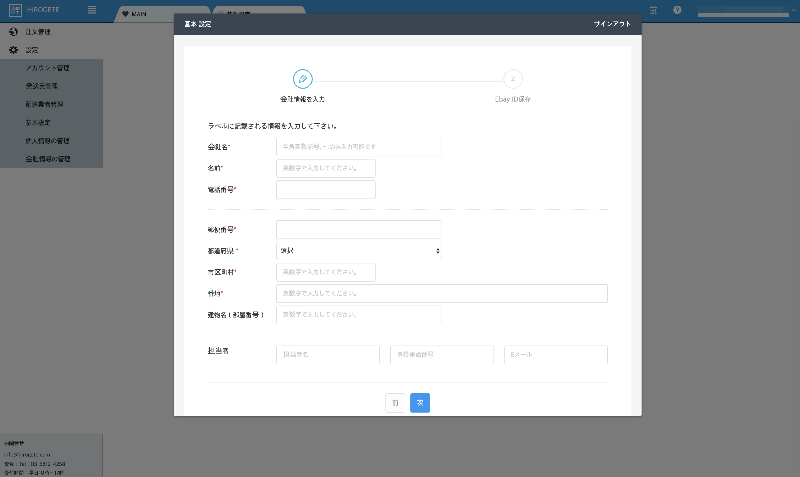The image size is (800, 477).
Task: Open 個人情報の管理 submenu item
Action: 47,141
